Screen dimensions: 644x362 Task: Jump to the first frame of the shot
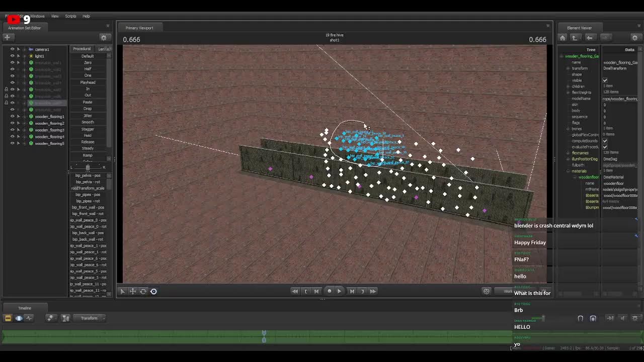[x=295, y=291]
